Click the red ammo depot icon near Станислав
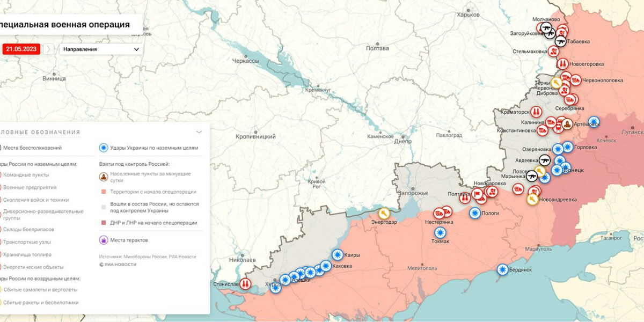This screenshot has height=322, width=644. [245, 283]
